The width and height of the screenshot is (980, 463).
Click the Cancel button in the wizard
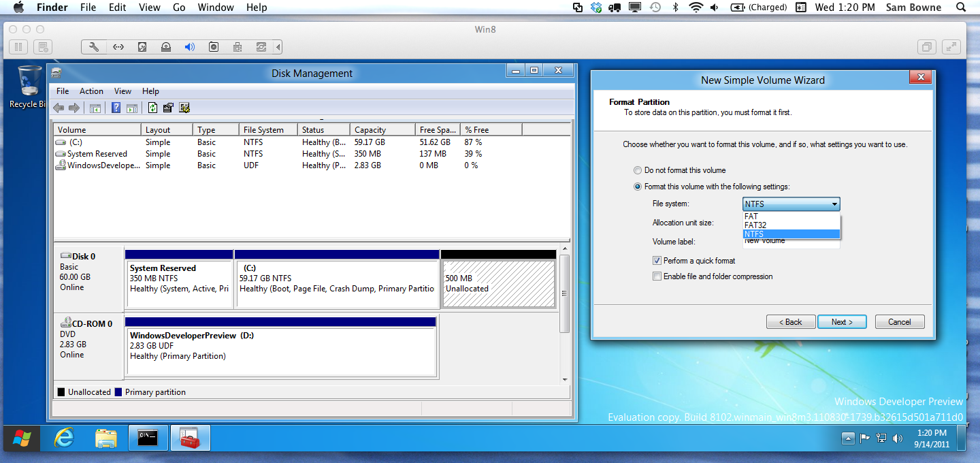click(x=899, y=322)
